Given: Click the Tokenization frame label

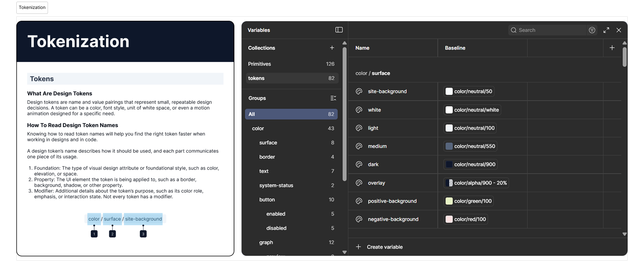Looking at the screenshot, I should pos(32,7).
